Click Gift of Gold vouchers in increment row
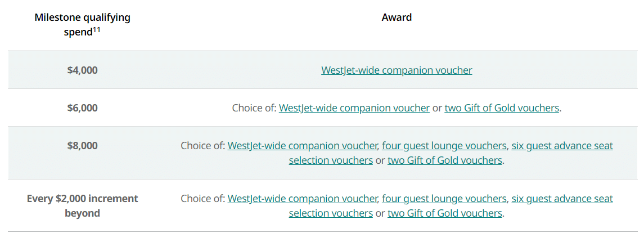Viewport: 644px width, 242px height. (x=444, y=213)
